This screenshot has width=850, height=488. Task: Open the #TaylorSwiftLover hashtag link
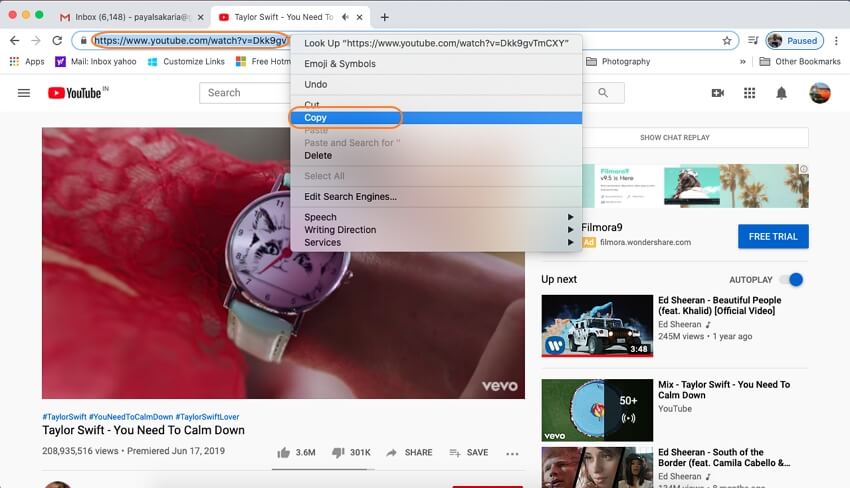click(x=208, y=417)
